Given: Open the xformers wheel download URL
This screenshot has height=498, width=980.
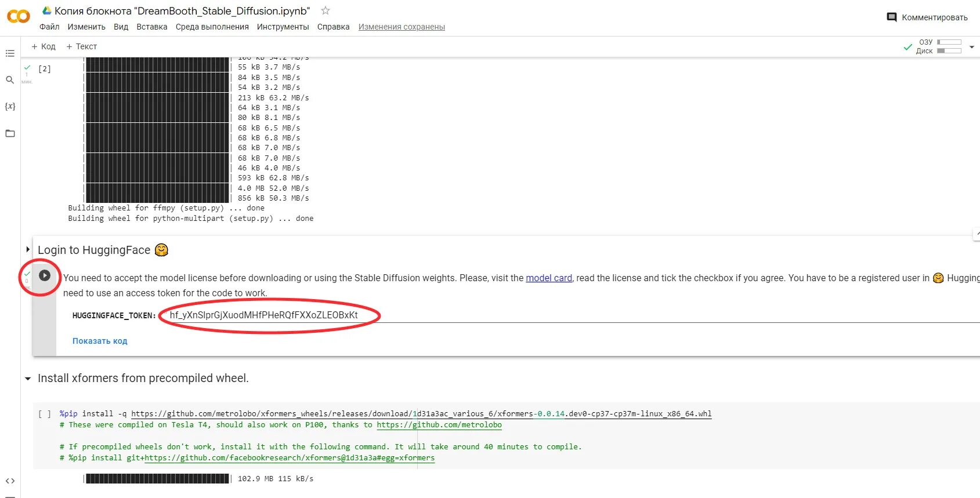Looking at the screenshot, I should coord(421,414).
